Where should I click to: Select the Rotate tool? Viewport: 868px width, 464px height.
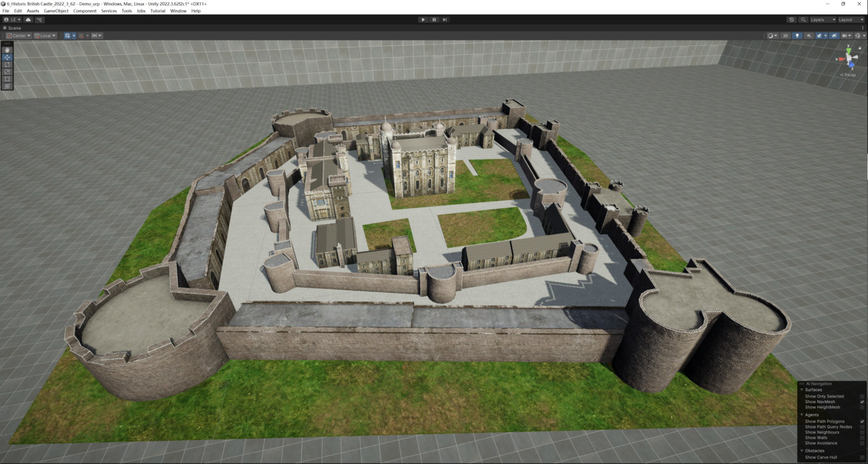click(7, 65)
